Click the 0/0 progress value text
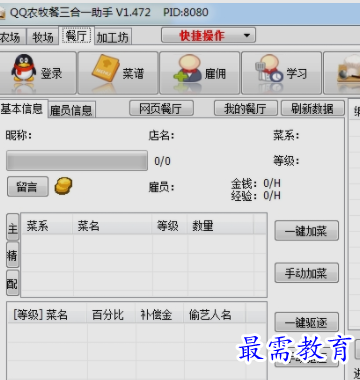360x380 pixels. tap(162, 161)
